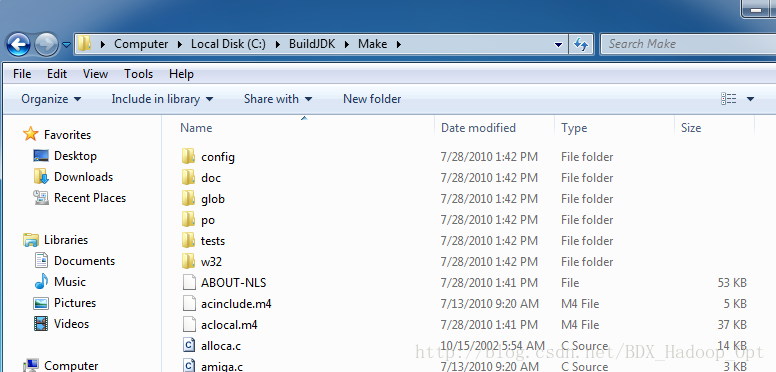Click the folder icon in address bar
Screen dimensions: 776x372
(85, 44)
